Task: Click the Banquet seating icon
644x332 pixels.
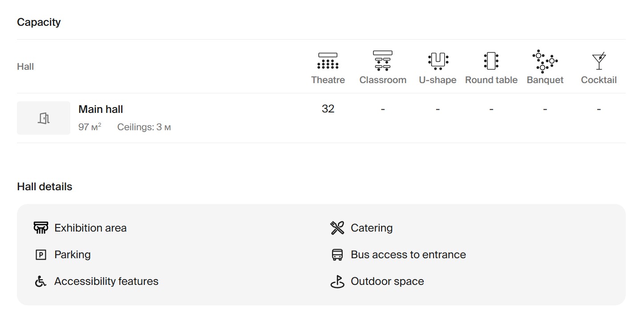Action: tap(545, 61)
